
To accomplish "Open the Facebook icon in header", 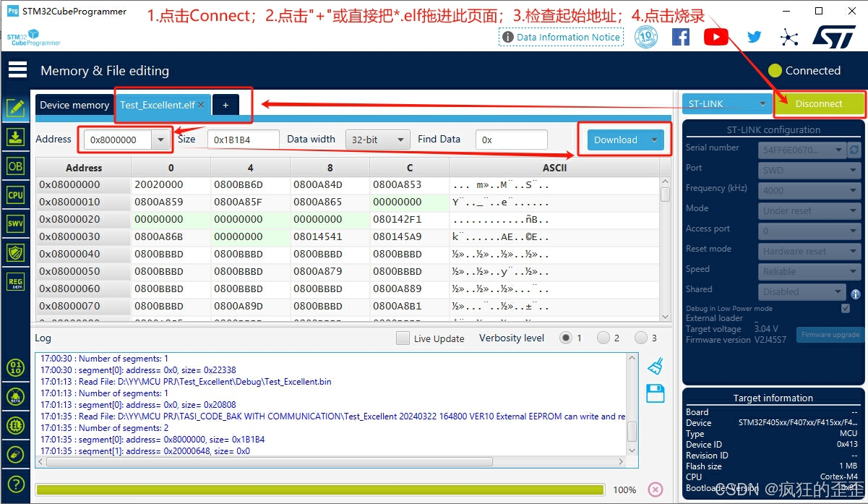I will pyautogui.click(x=681, y=37).
